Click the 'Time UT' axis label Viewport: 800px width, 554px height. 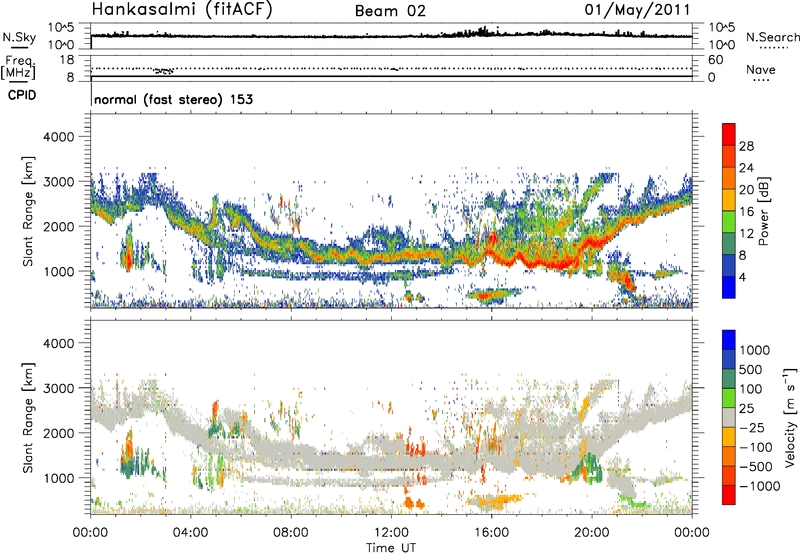[x=391, y=548]
